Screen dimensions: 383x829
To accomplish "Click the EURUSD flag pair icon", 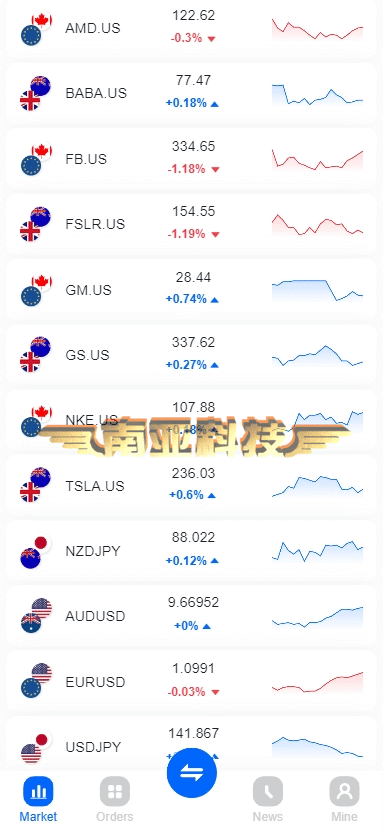I will [x=36, y=682].
